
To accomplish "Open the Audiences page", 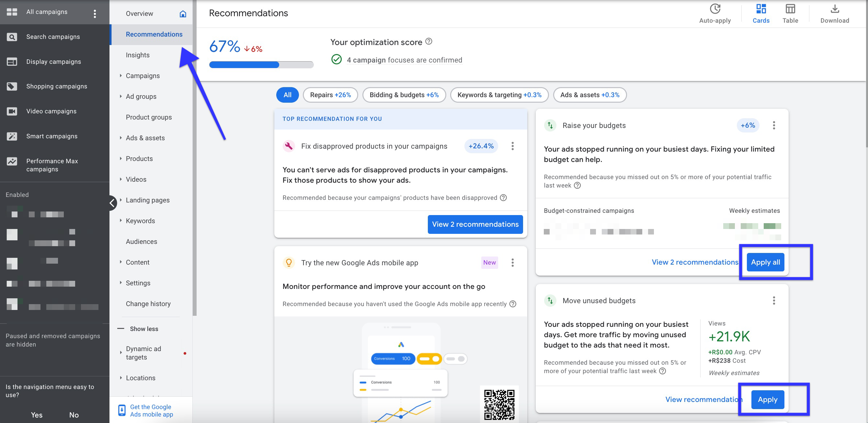I will (141, 242).
